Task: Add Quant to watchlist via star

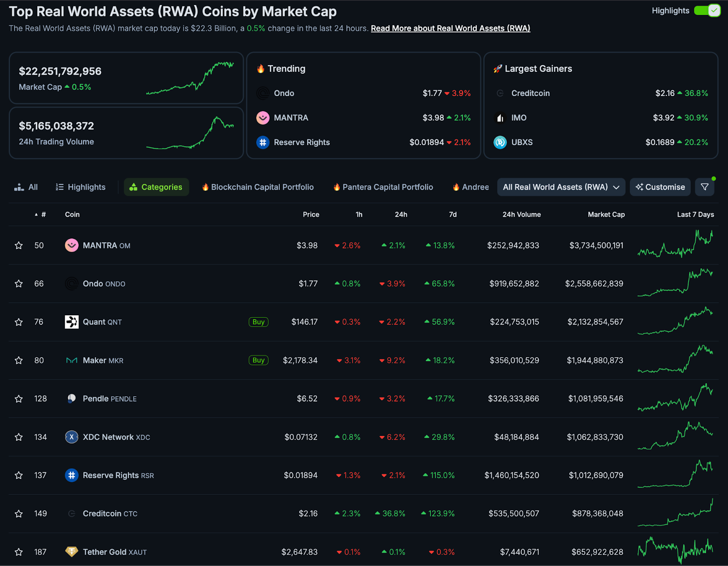Action: 19,322
